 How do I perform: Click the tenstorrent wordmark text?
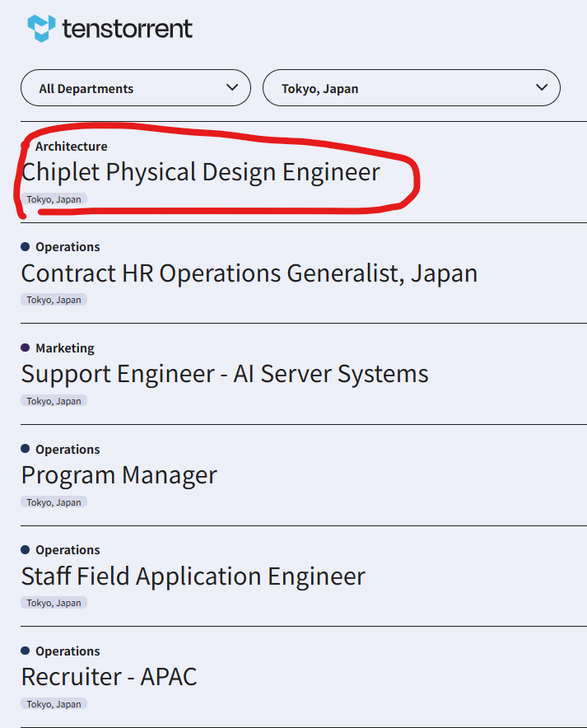point(127,29)
